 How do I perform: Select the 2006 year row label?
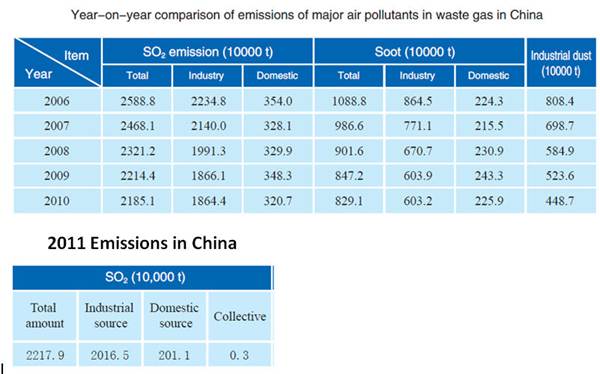click(x=57, y=101)
